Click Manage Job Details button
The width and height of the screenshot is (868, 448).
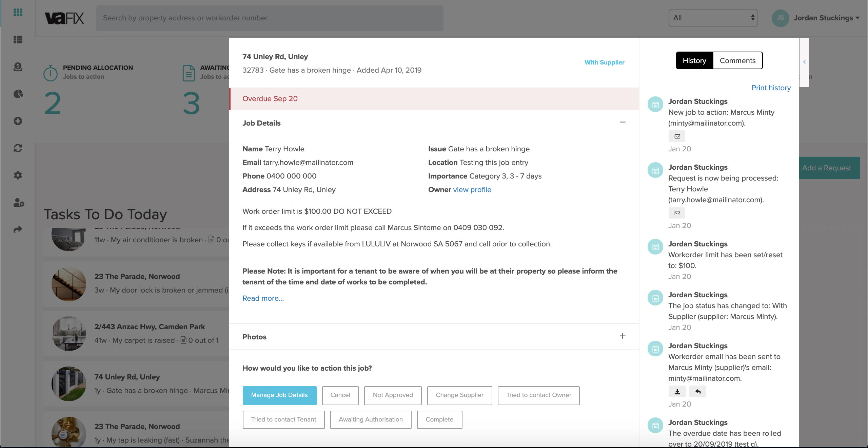pos(279,395)
